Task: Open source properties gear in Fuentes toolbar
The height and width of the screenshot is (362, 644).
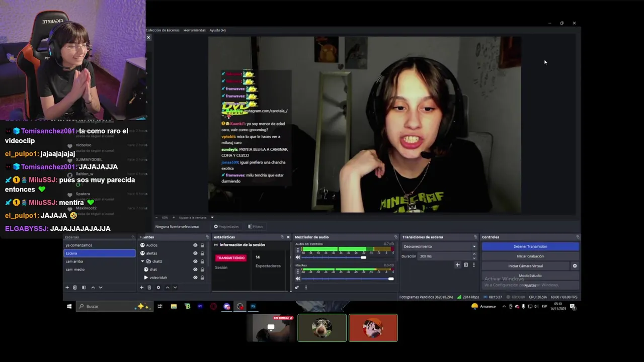Action: coord(158,288)
